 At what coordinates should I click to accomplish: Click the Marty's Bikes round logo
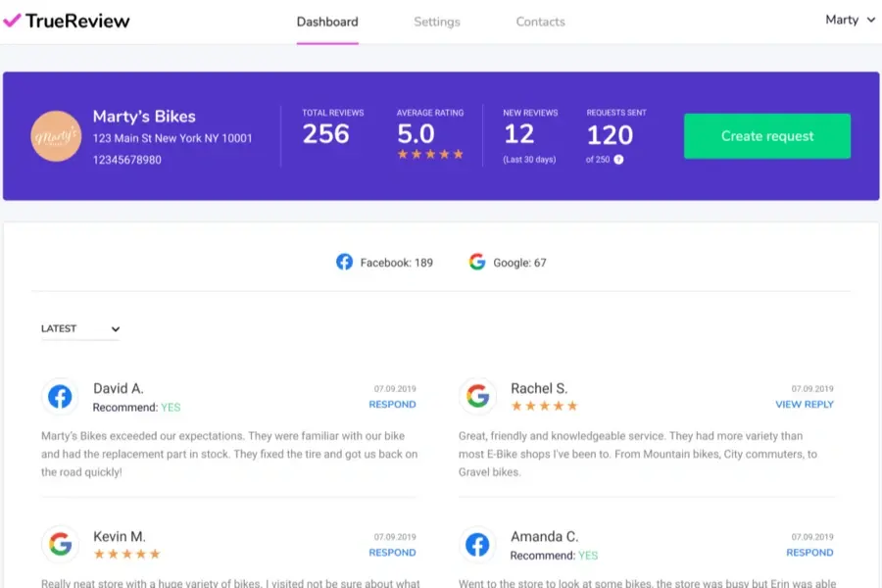tap(56, 136)
